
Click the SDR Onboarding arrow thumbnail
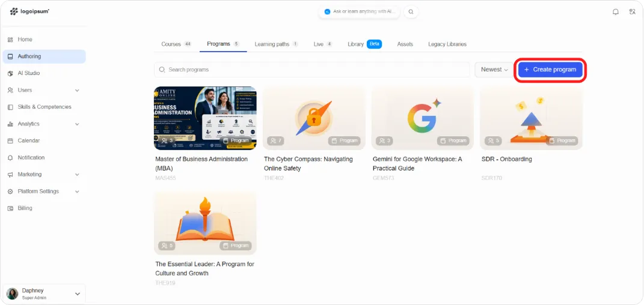point(531,118)
